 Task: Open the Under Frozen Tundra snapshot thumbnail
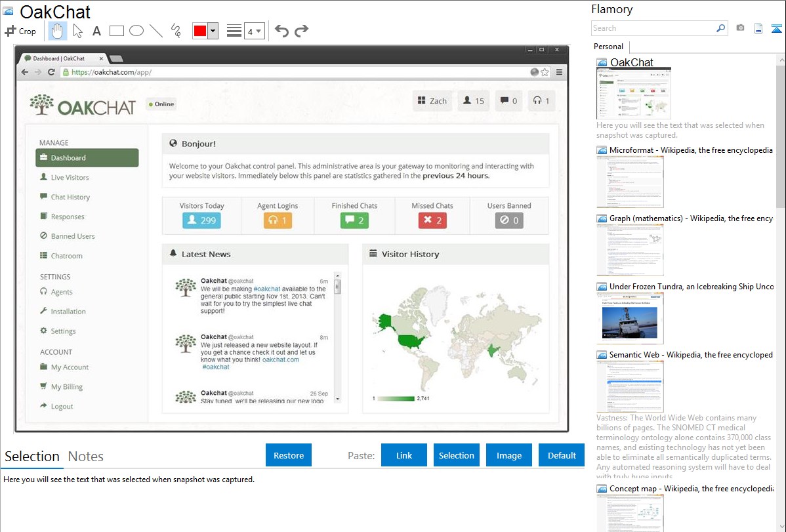point(630,318)
